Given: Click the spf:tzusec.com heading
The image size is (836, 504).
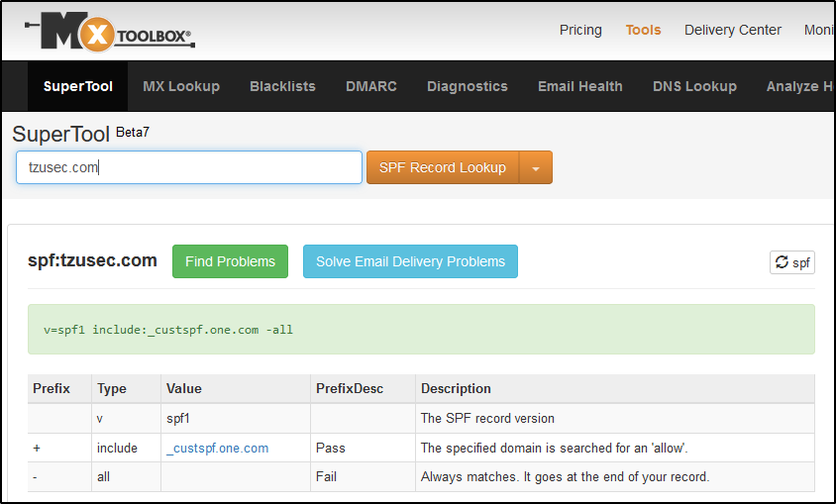Looking at the screenshot, I should click(x=92, y=260).
